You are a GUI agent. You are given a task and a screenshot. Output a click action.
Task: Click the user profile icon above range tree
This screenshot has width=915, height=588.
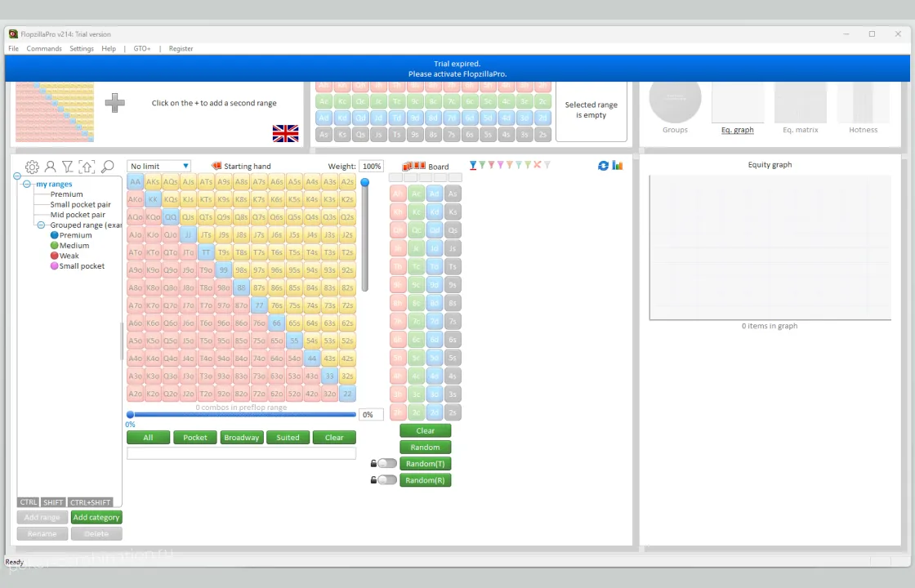pos(50,167)
